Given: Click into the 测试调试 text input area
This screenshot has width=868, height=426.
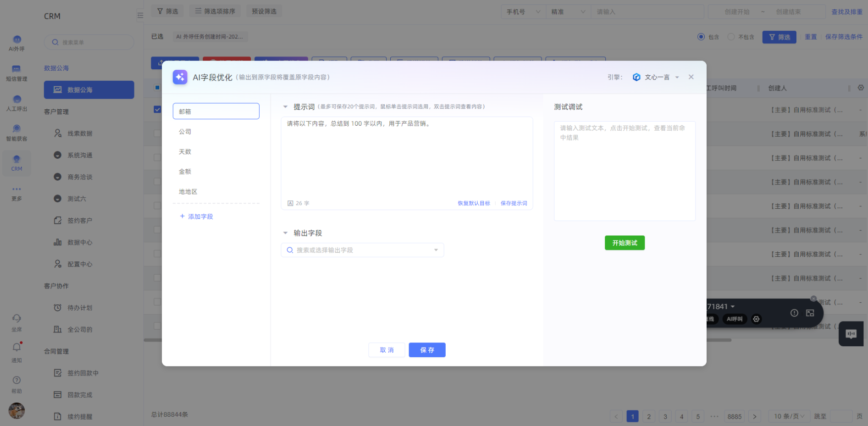Looking at the screenshot, I should pos(624,171).
